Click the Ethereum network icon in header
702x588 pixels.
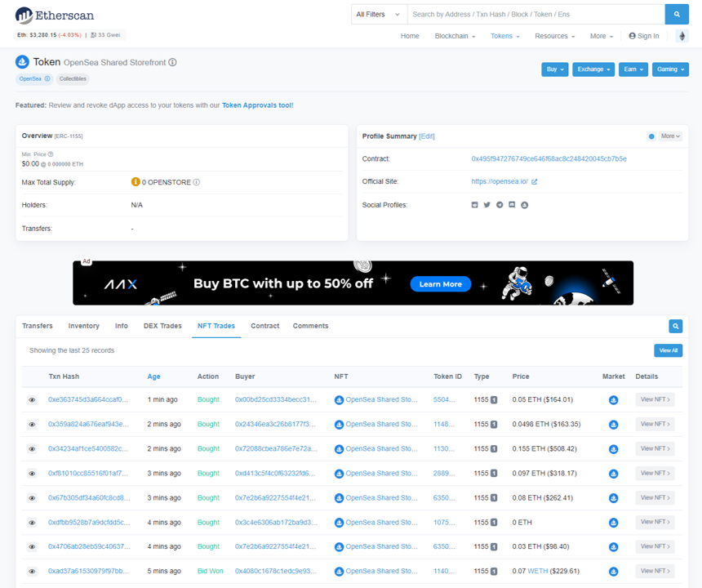[682, 36]
